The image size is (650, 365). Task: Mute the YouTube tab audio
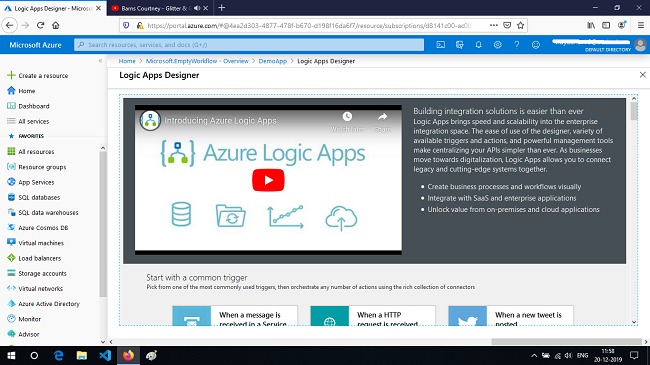tap(197, 8)
